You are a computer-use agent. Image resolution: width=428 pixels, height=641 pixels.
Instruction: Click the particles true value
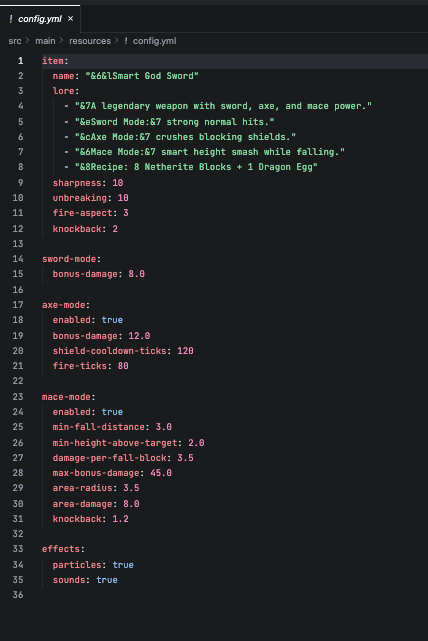[x=123, y=565]
